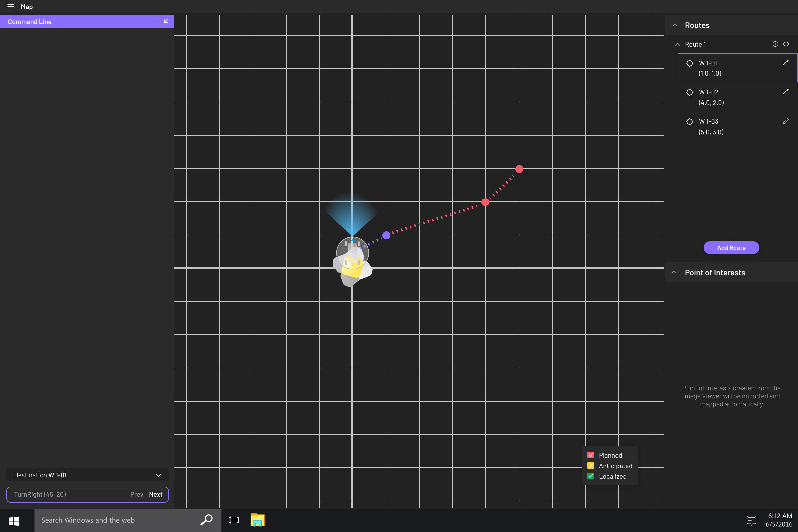
Task: Pop out the Command Line panel arrow icon
Action: coord(166,21)
